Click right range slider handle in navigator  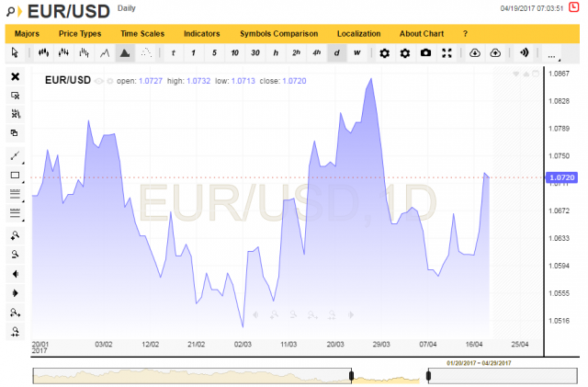click(x=428, y=375)
